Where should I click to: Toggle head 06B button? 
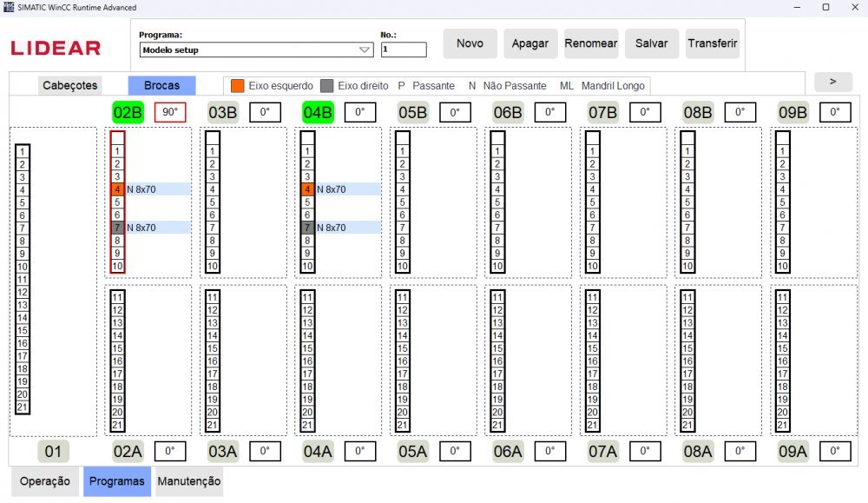click(508, 112)
